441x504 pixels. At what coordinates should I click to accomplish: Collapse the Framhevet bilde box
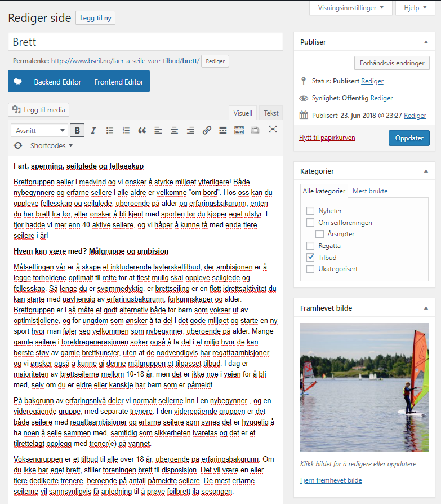(426, 308)
